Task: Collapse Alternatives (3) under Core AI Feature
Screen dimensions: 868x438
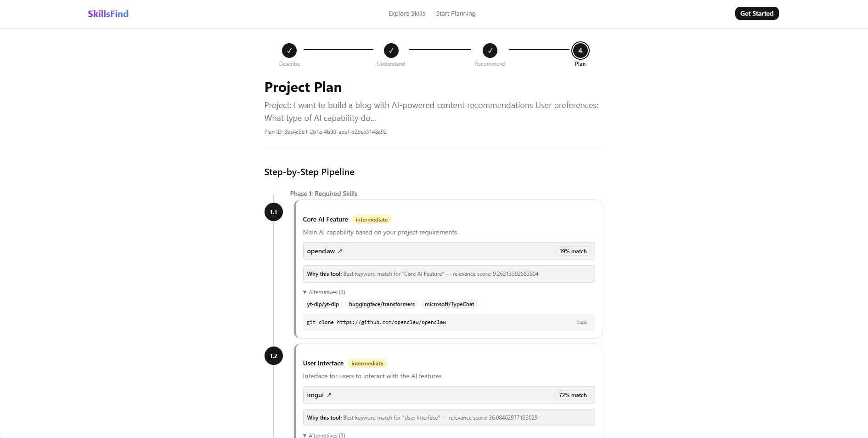Action: (324, 292)
